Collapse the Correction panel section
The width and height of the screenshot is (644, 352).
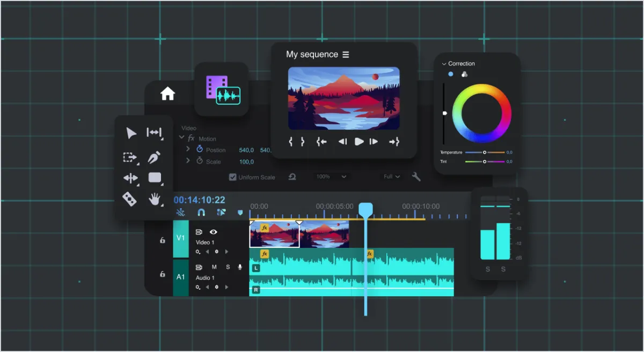click(444, 64)
